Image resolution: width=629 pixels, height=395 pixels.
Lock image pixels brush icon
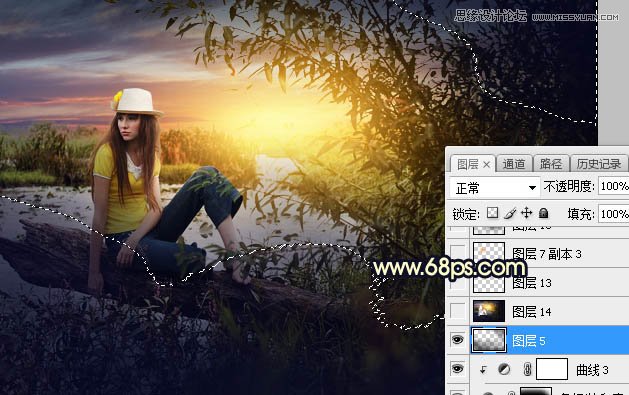pos(509,213)
